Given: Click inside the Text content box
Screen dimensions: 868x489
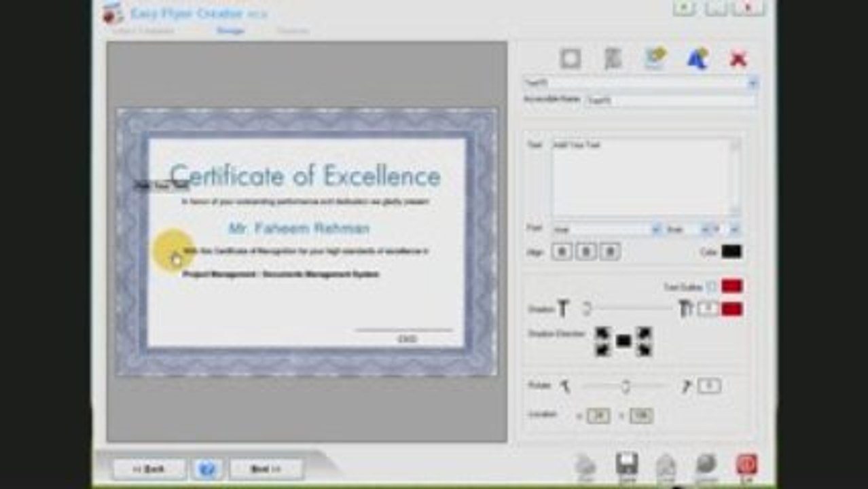Looking at the screenshot, I should coord(640,177).
